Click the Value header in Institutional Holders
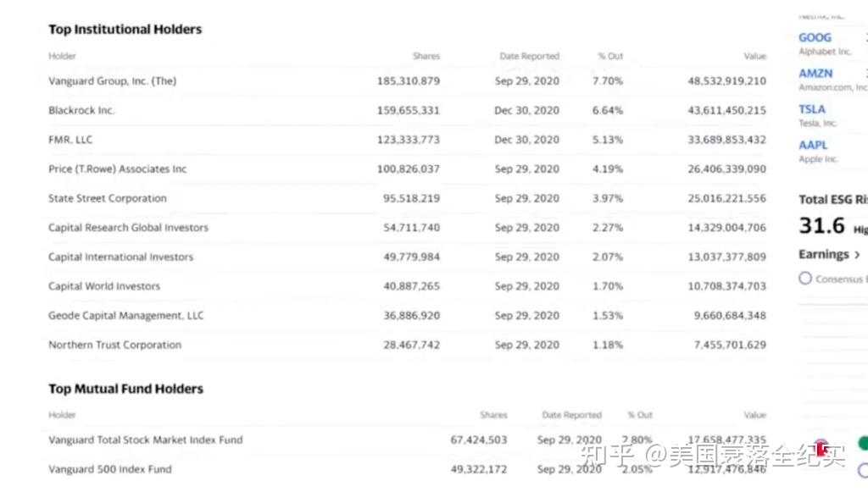 (x=754, y=57)
